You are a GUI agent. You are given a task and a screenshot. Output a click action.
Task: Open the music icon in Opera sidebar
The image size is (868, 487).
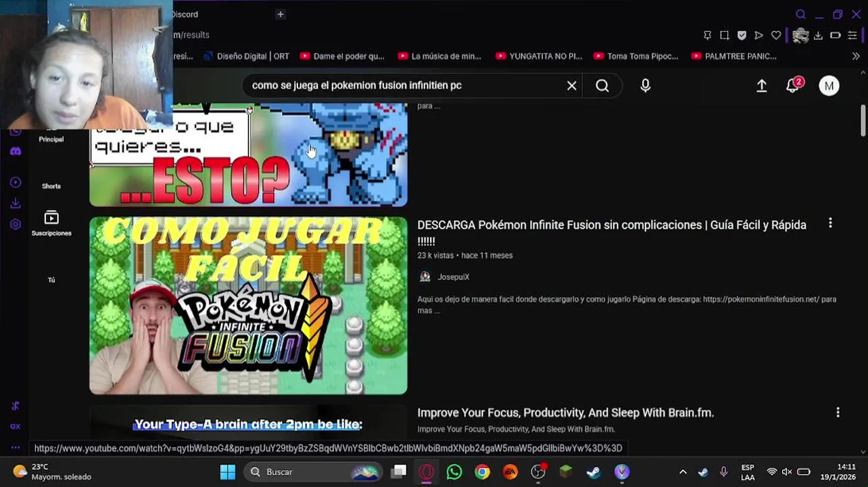tap(16, 406)
